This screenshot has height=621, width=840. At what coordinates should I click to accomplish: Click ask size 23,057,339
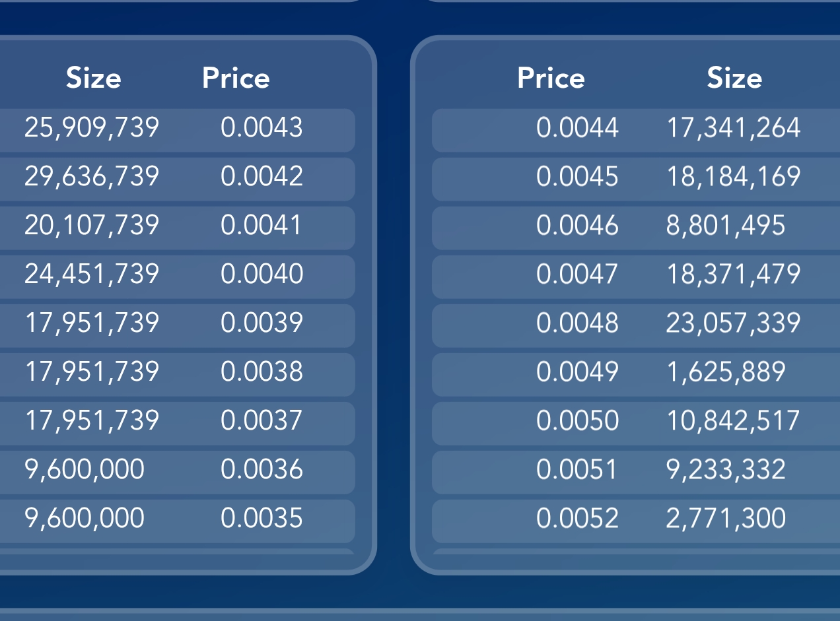734,323
